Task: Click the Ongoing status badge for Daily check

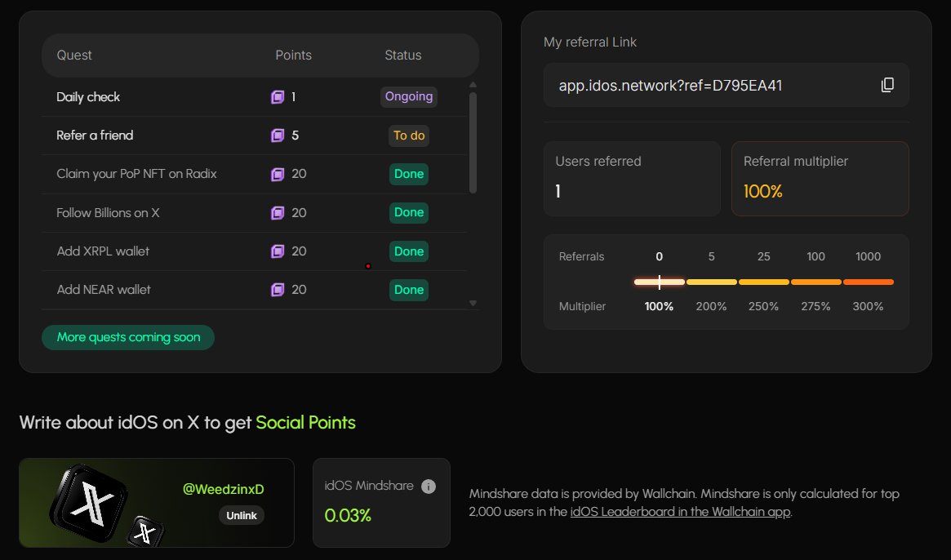Action: [x=409, y=96]
